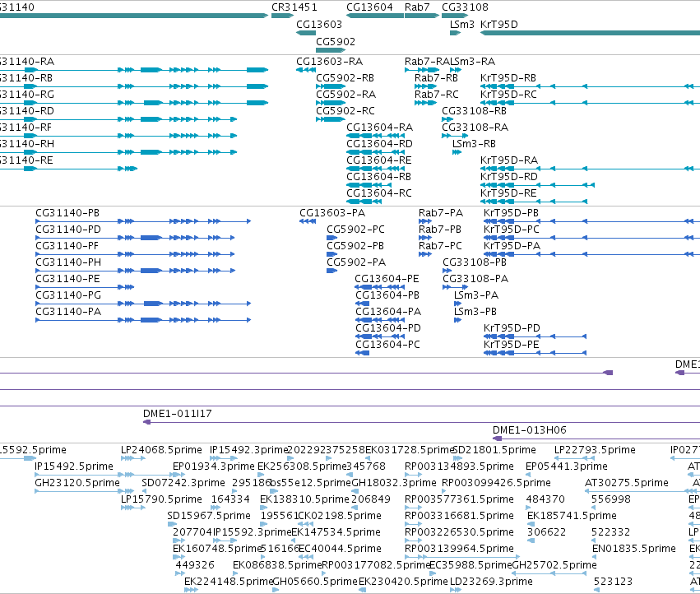Click protein CG31140-PG label
Screen dimensions: 700x594
pos(68,295)
